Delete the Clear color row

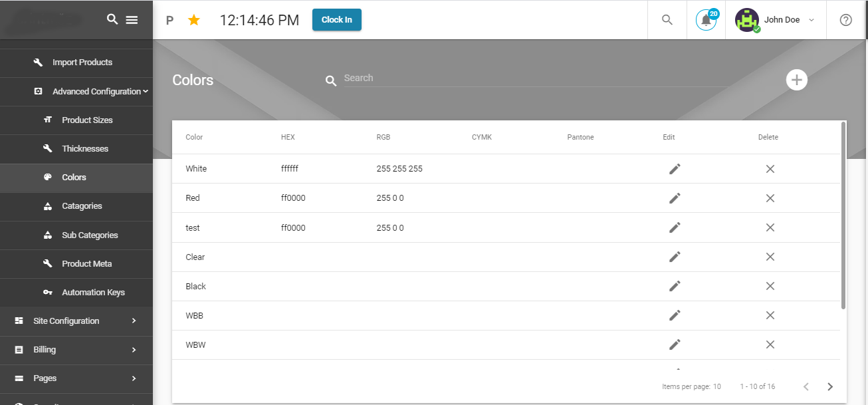point(770,257)
